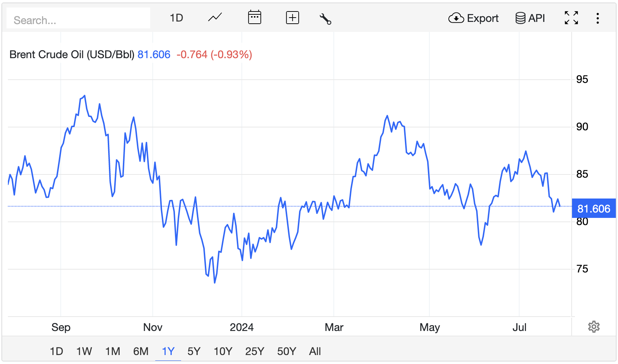618x364 pixels.
Task: Switch to the 50Y time range
Action: [287, 351]
